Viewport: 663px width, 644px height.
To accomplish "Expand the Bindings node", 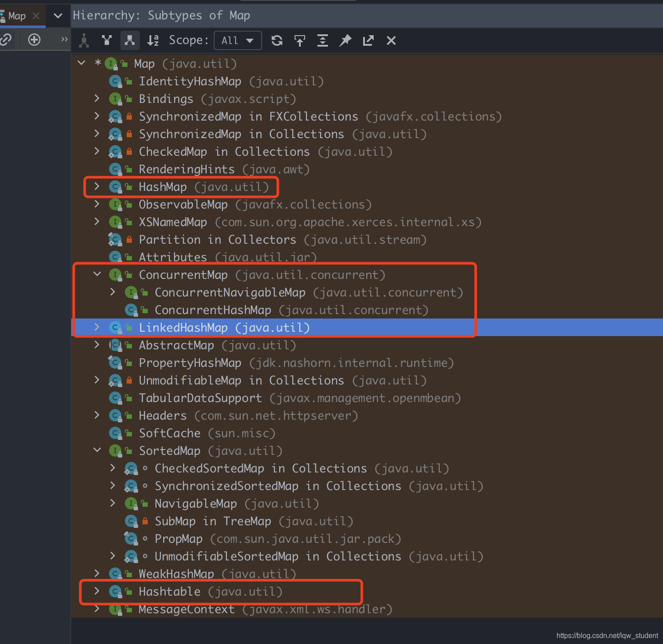I will (97, 98).
